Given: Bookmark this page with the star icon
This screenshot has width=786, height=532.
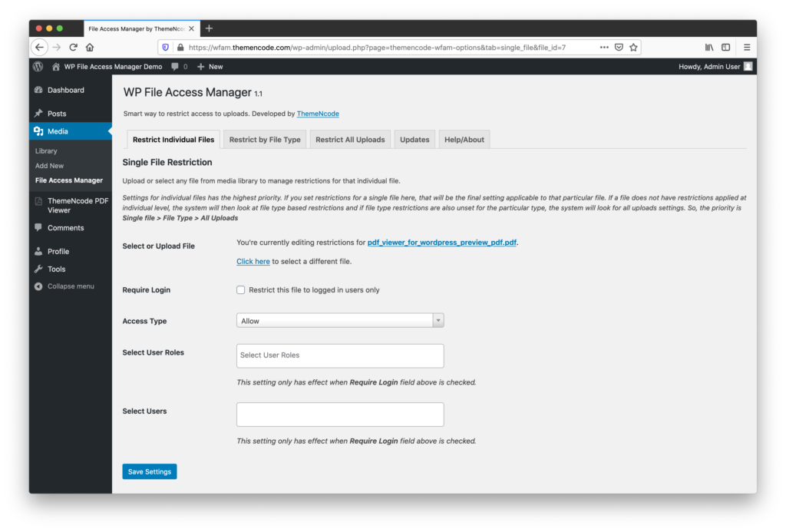Looking at the screenshot, I should 633,47.
